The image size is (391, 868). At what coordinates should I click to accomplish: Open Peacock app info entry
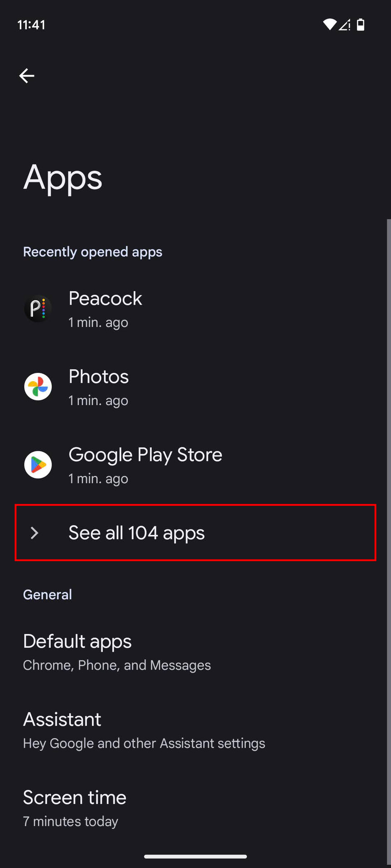105,309
